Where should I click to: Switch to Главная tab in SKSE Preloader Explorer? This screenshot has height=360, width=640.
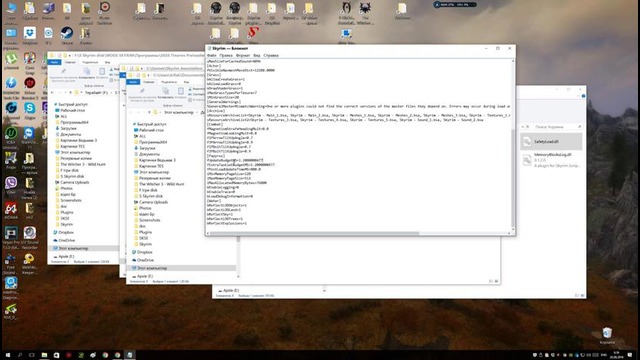tap(70, 62)
